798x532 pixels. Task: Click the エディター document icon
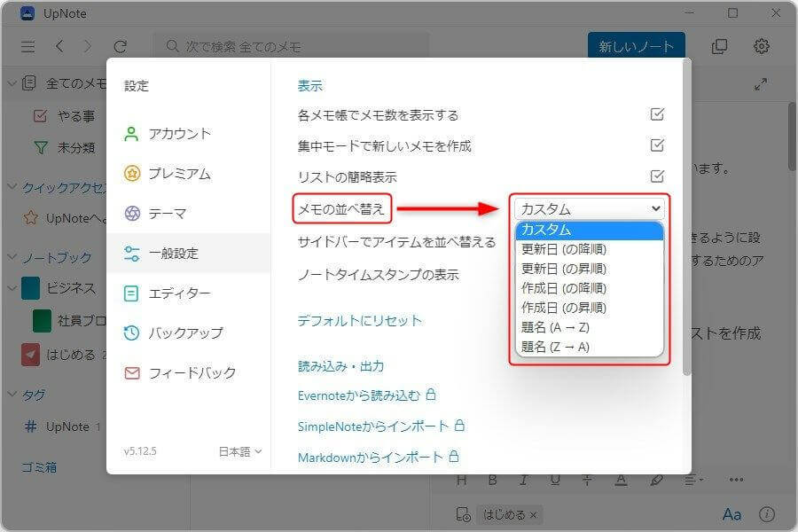click(x=131, y=293)
